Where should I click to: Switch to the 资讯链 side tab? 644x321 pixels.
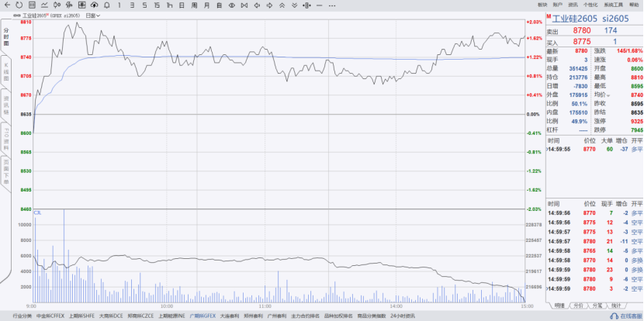(x=6, y=105)
